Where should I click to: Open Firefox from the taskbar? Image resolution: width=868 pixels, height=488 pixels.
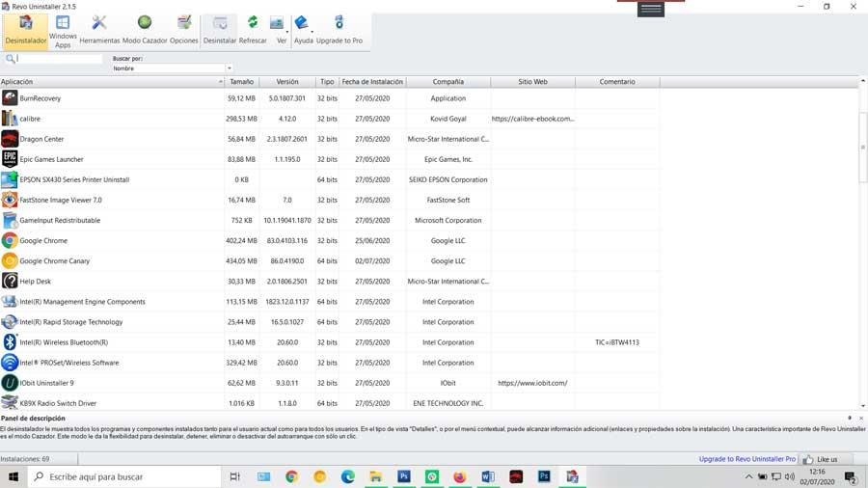459,476
